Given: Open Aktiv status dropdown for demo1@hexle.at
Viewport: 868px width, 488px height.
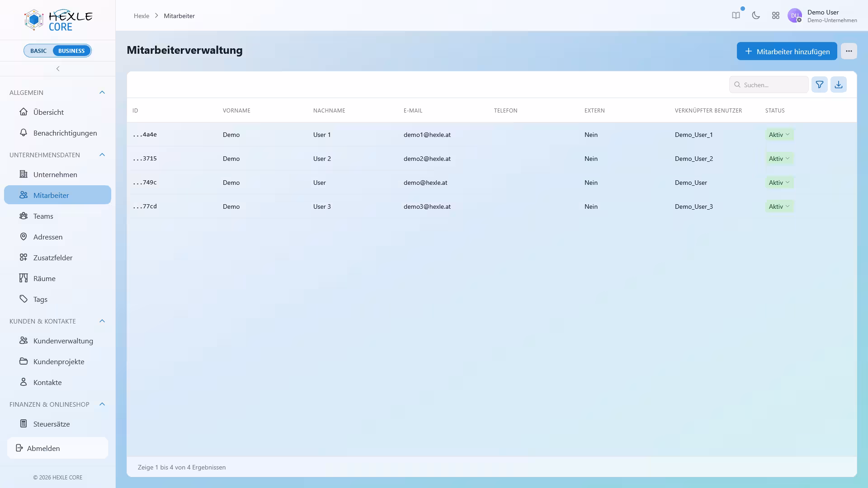Looking at the screenshot, I should click(x=779, y=135).
